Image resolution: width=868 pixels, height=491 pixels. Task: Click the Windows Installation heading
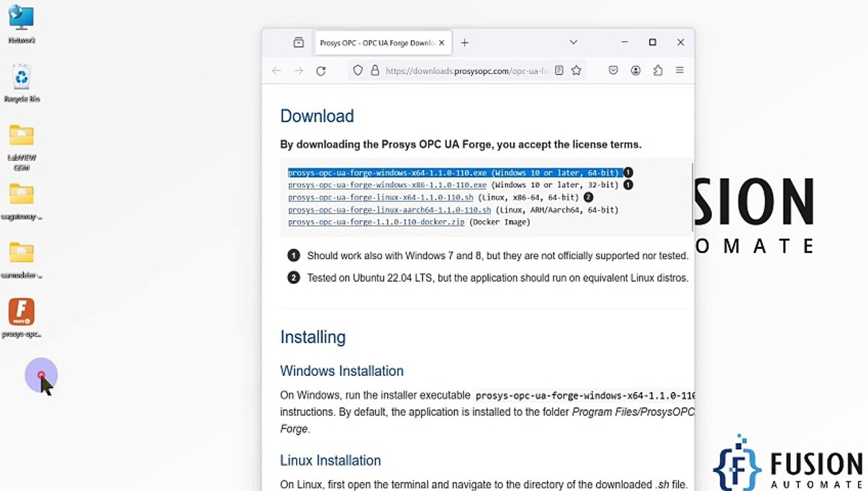(x=342, y=371)
